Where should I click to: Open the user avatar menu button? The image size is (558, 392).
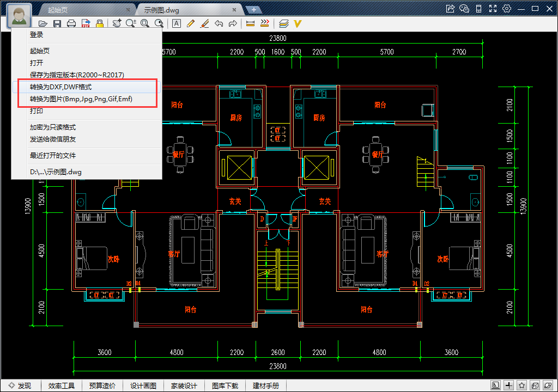click(19, 15)
